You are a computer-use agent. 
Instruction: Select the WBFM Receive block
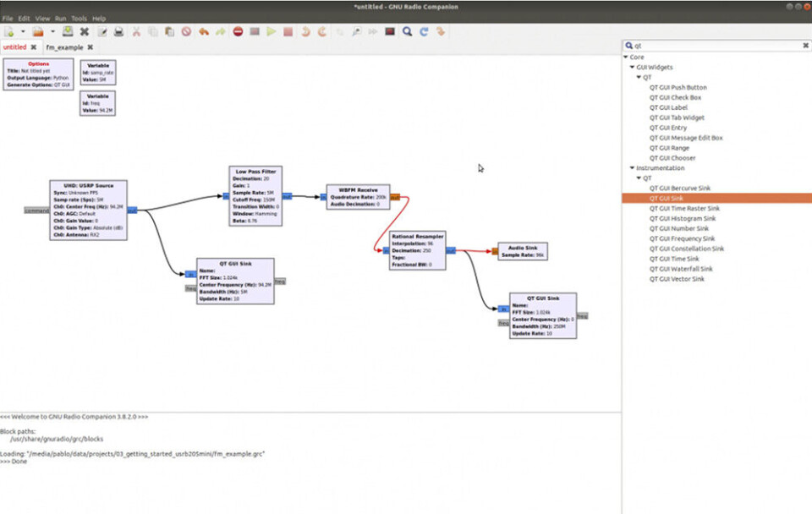tap(358, 197)
